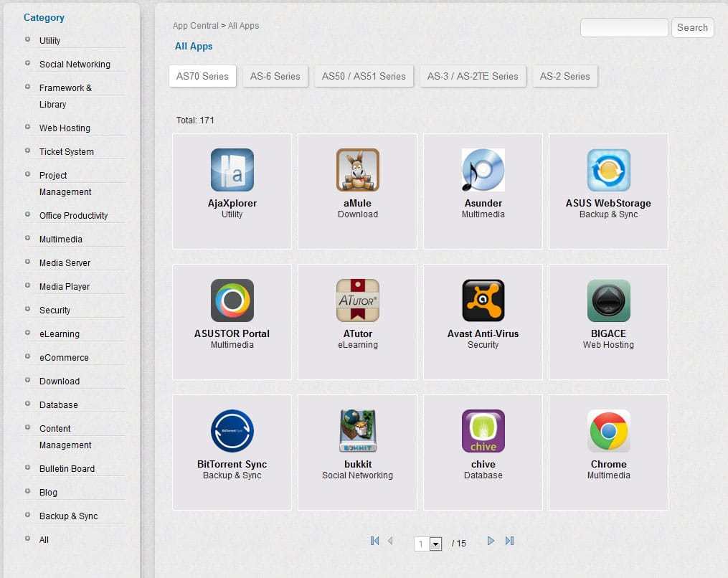Follow the App Central breadcrumb link
This screenshot has width=728, height=578.
point(196,26)
